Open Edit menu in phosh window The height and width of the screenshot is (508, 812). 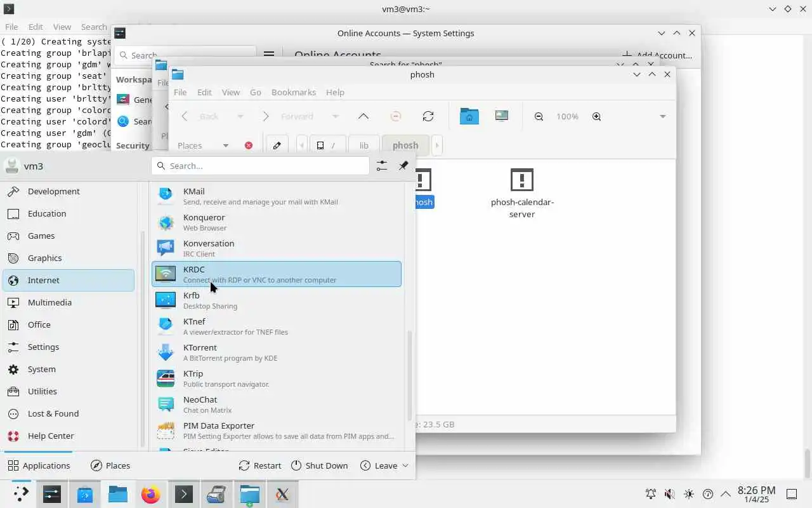(x=204, y=92)
